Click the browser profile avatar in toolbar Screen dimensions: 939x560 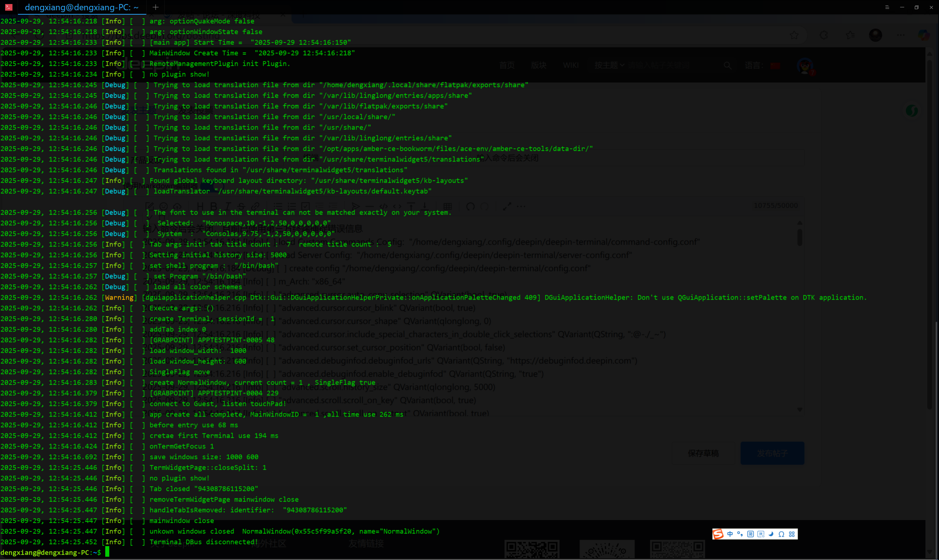[x=876, y=35]
